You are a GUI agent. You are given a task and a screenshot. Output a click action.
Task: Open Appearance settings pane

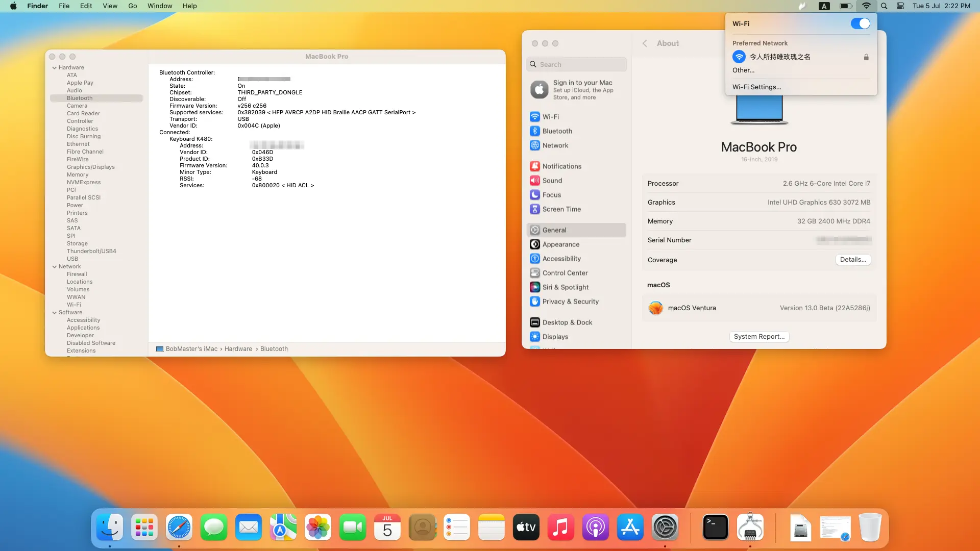(576, 244)
